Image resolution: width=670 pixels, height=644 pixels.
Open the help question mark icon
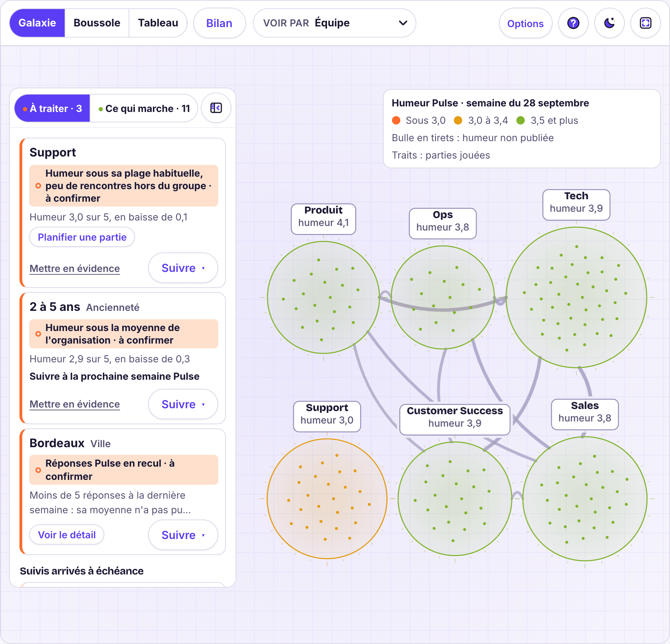click(573, 23)
